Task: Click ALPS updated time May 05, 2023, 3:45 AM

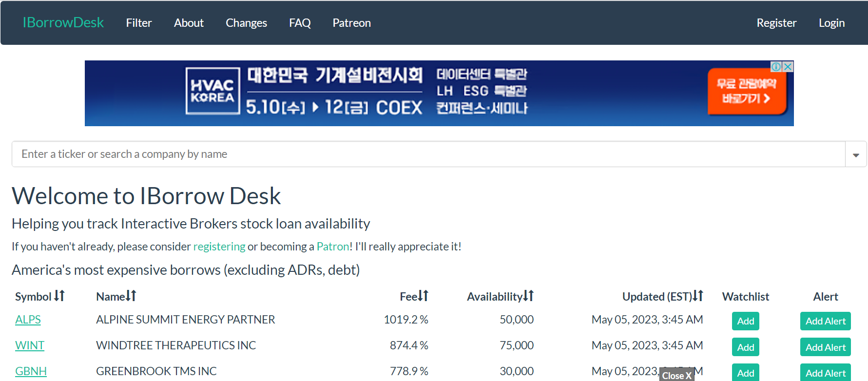Action: click(x=647, y=320)
